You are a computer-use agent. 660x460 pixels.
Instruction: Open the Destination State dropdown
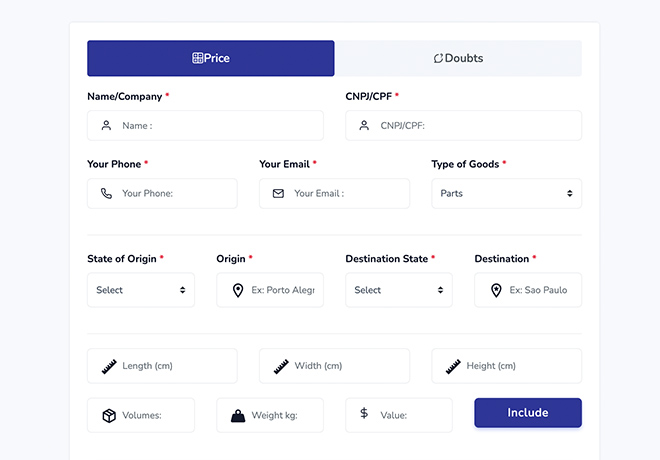point(399,290)
